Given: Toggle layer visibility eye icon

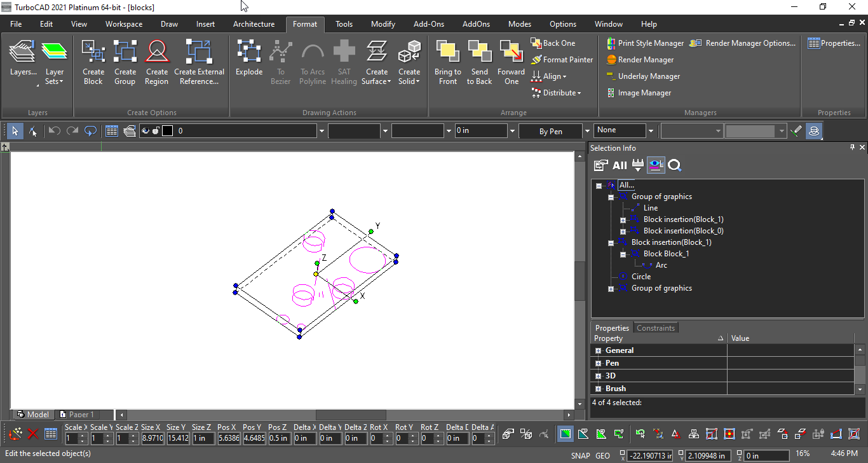Looking at the screenshot, I should click(x=146, y=131).
